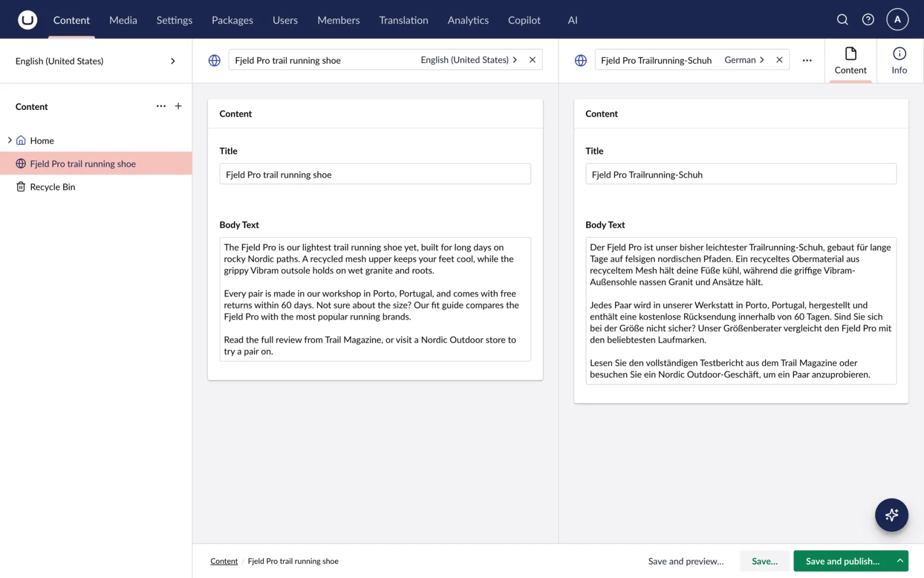Open the English (United States) variant selector
Viewport: 924px width, 578px height.
click(469, 60)
